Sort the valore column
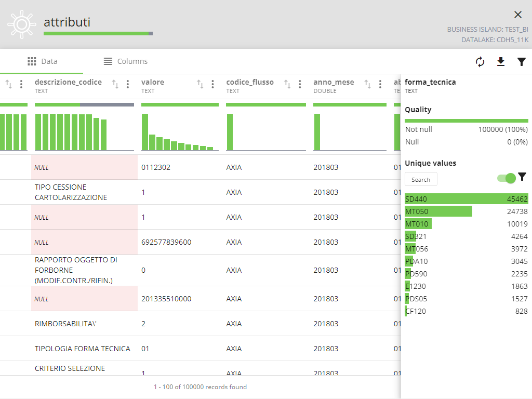The width and height of the screenshot is (532, 399). click(201, 84)
